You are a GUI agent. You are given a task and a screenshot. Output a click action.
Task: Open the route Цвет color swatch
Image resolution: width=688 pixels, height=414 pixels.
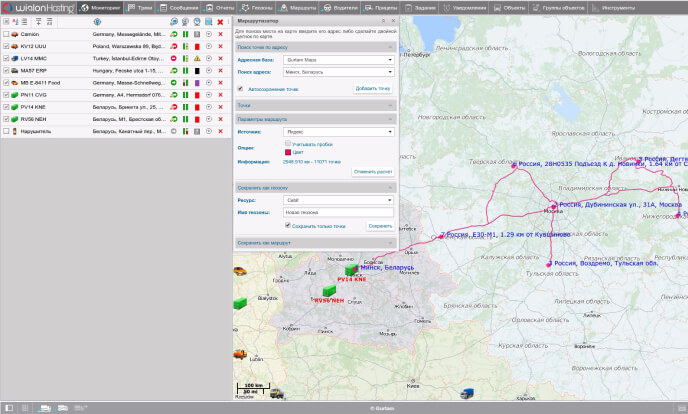[288, 152]
